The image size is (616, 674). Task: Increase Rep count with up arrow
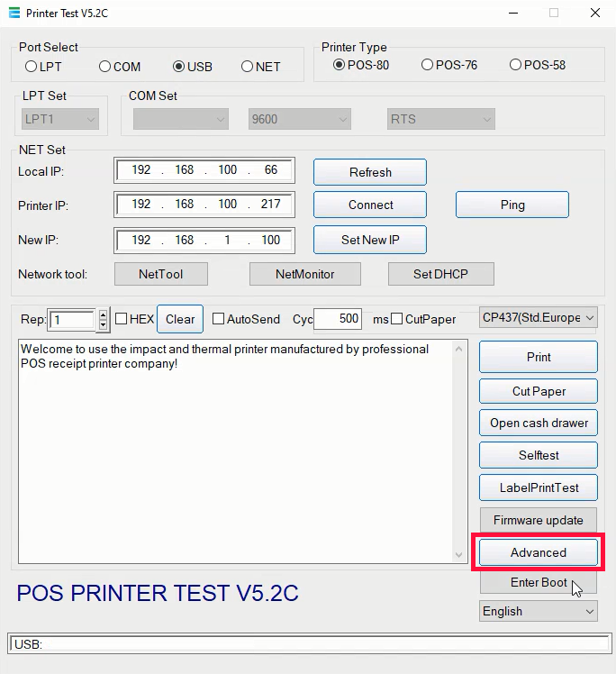(104, 314)
